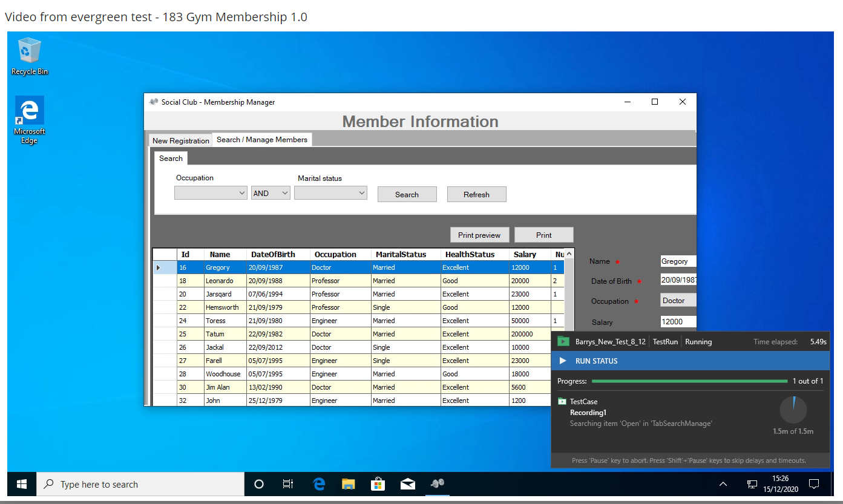Click the Name field containing Gregory
The height and width of the screenshot is (504, 843).
point(678,261)
